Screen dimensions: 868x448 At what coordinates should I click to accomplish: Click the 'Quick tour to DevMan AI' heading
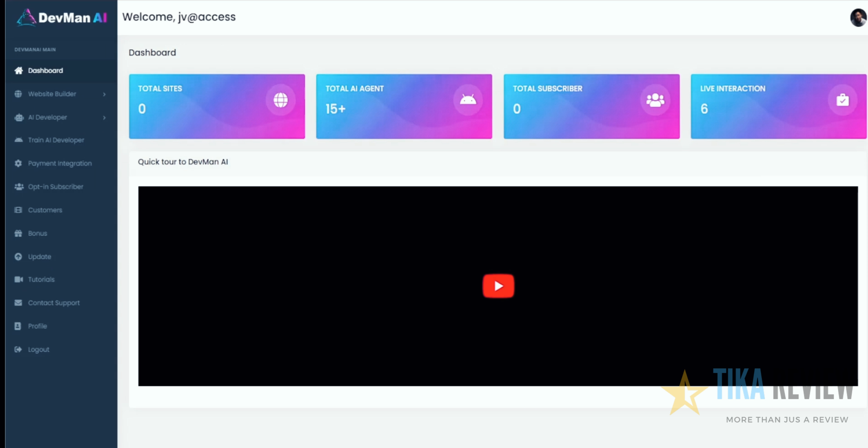click(183, 162)
